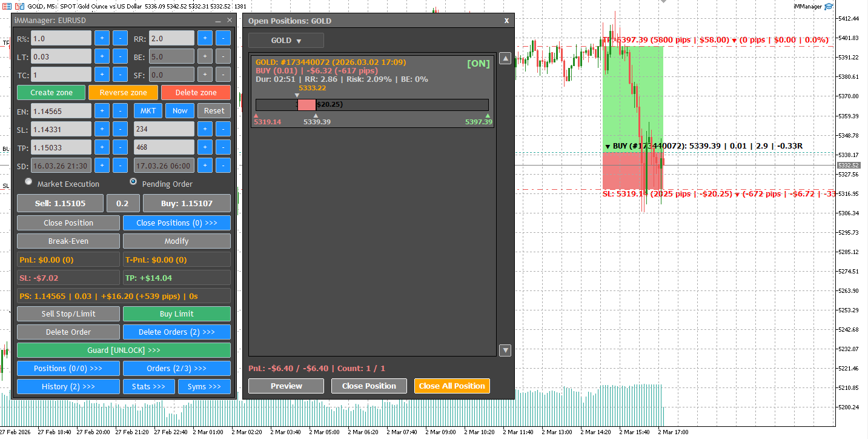Open the Positions (0/0) panel

(68, 368)
